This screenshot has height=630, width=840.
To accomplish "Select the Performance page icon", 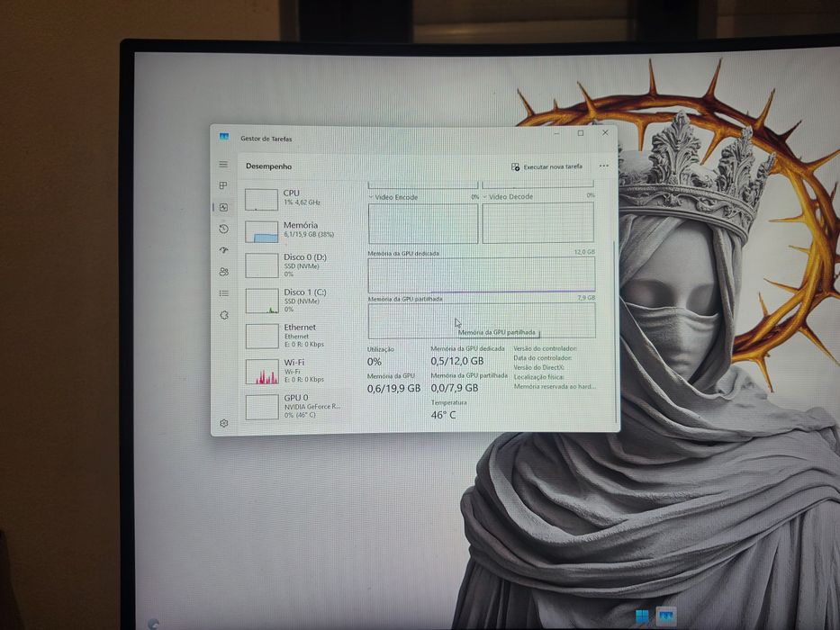I will pyautogui.click(x=223, y=207).
